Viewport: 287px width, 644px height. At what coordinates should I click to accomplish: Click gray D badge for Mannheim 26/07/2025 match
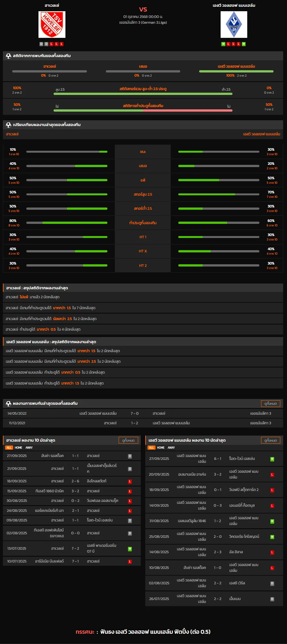pos(272,599)
